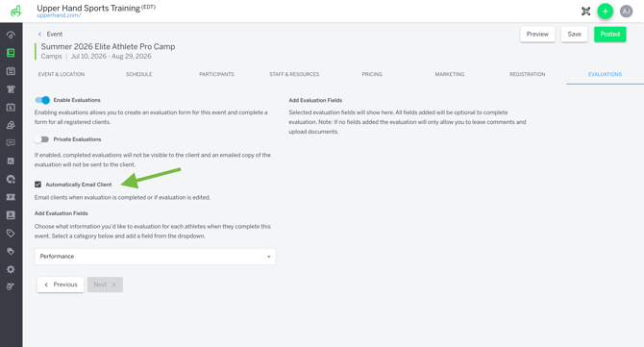The height and width of the screenshot is (347, 644).
Task: Click the green plus quick-add button
Action: [x=605, y=12]
